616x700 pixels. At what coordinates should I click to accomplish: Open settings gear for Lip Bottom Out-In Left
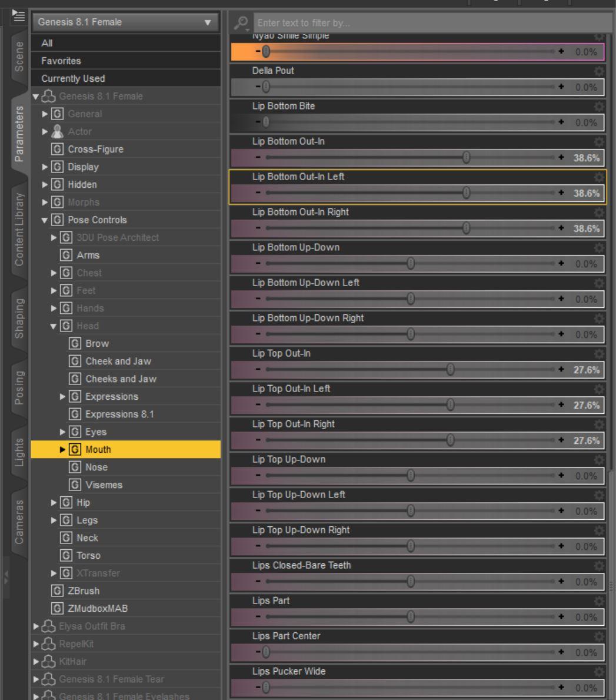coord(598,177)
